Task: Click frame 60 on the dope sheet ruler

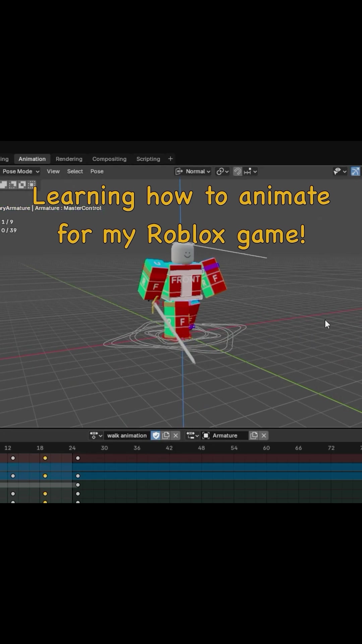Action: click(266, 448)
